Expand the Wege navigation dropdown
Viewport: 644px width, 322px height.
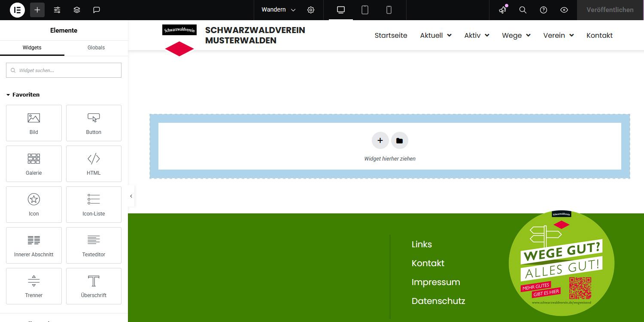(x=516, y=35)
